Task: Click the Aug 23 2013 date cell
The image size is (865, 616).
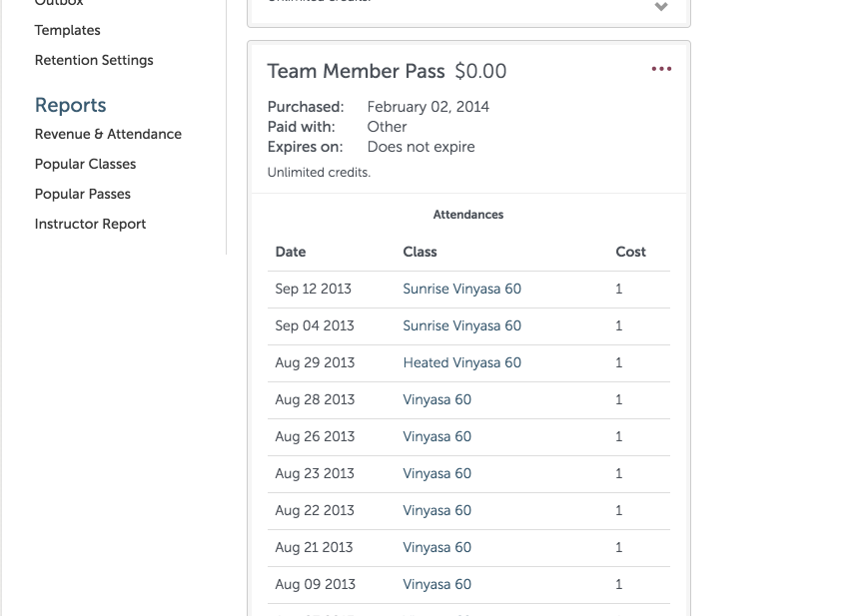Action: tap(315, 473)
